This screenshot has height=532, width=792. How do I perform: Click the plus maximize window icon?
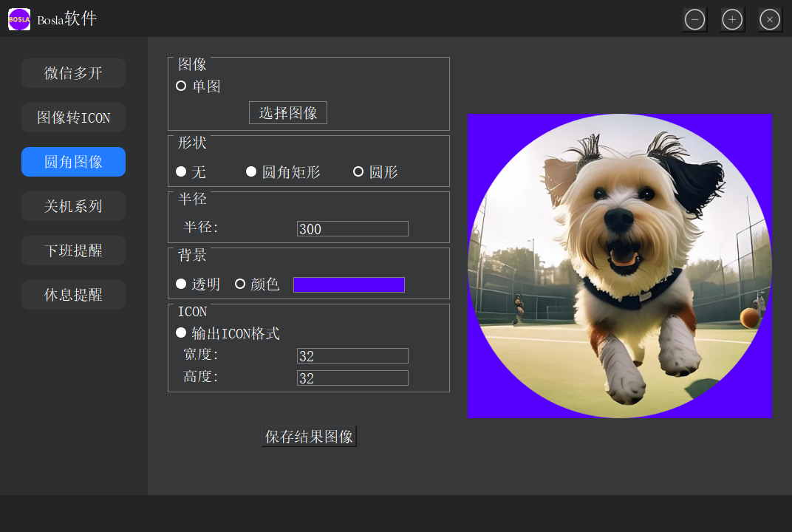pyautogui.click(x=732, y=20)
